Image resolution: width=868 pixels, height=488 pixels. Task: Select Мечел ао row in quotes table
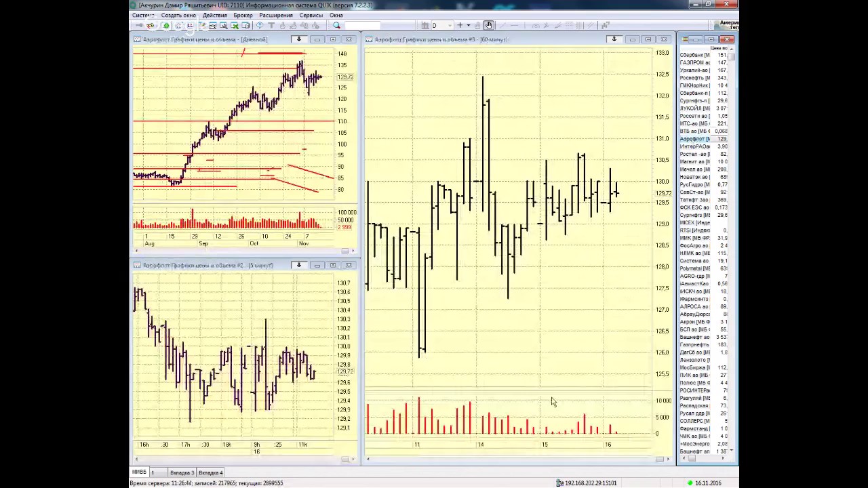pyautogui.click(x=704, y=169)
